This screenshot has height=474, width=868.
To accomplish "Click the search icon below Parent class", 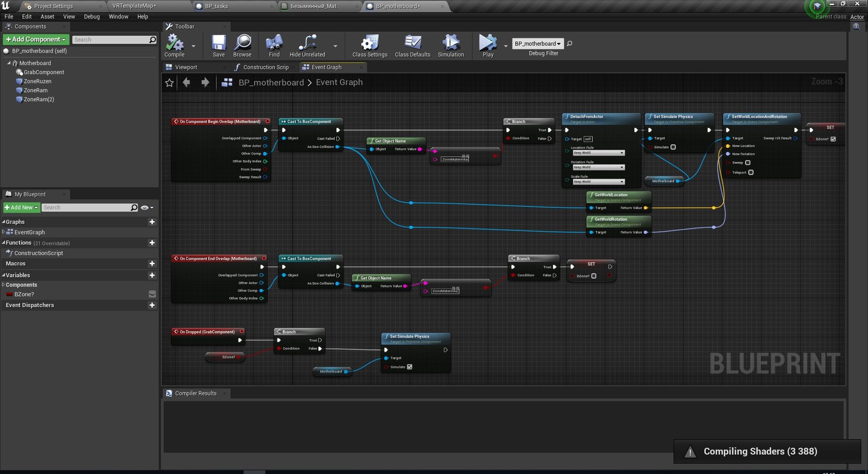I will point(856,26).
